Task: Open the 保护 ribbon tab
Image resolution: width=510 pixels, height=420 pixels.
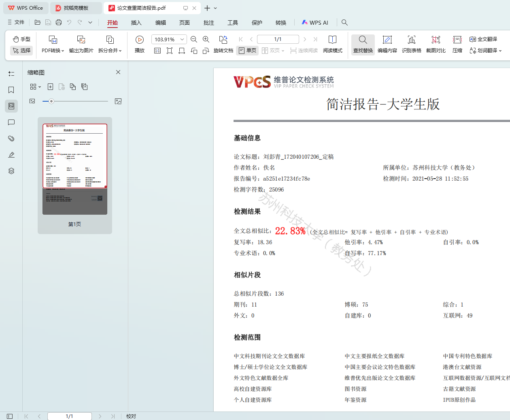Action: [x=257, y=23]
